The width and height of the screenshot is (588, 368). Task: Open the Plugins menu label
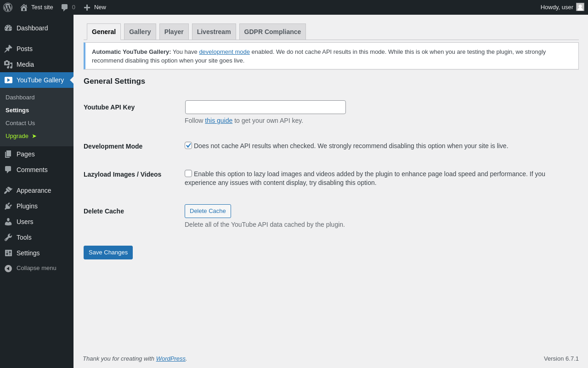point(27,206)
